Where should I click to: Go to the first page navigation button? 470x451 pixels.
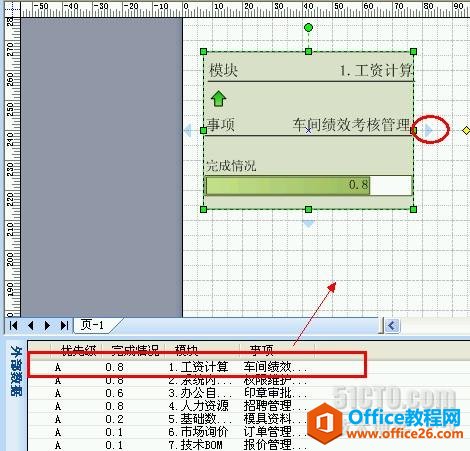pos(13,325)
